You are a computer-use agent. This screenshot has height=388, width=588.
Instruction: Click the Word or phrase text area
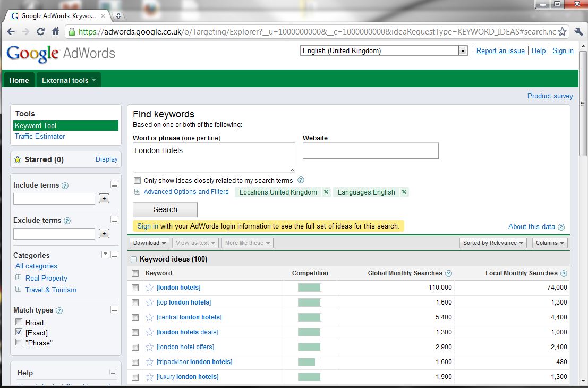click(x=214, y=157)
